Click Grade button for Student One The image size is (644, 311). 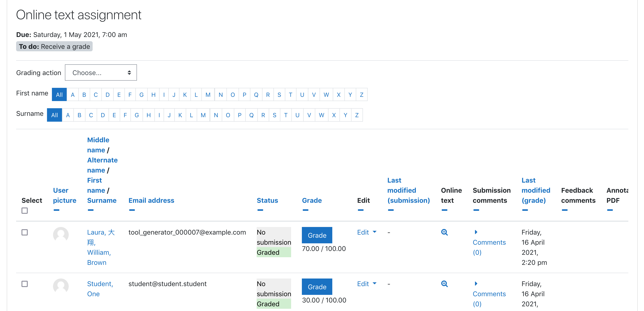point(317,287)
